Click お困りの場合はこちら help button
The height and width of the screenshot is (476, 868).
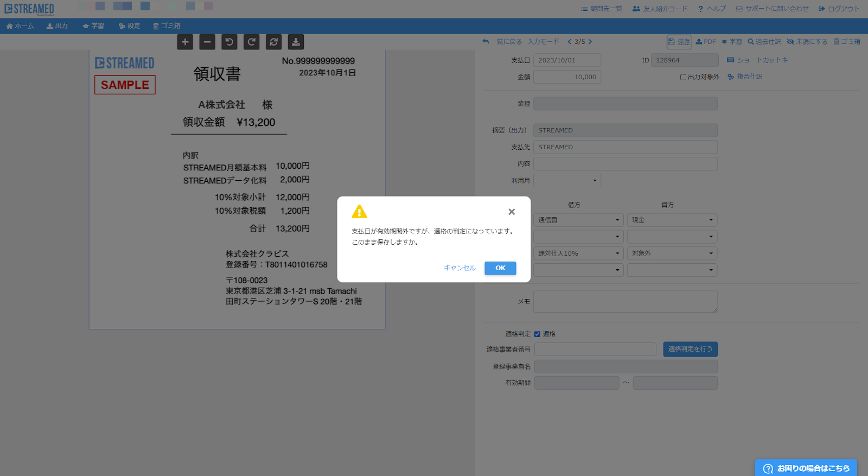tap(806, 468)
